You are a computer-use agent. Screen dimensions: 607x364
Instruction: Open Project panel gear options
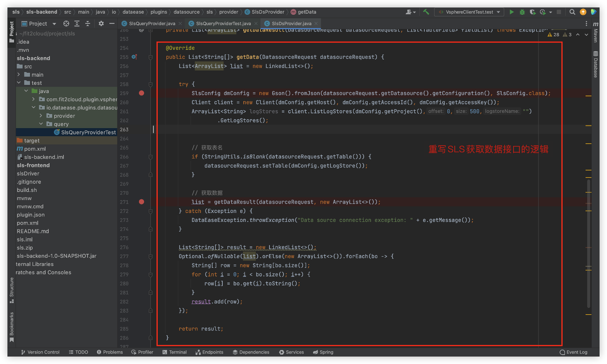tap(101, 24)
